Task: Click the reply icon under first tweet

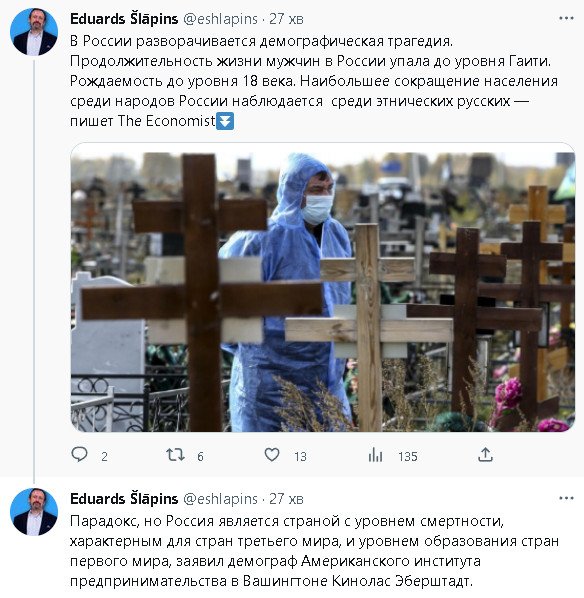Action: coord(79,455)
